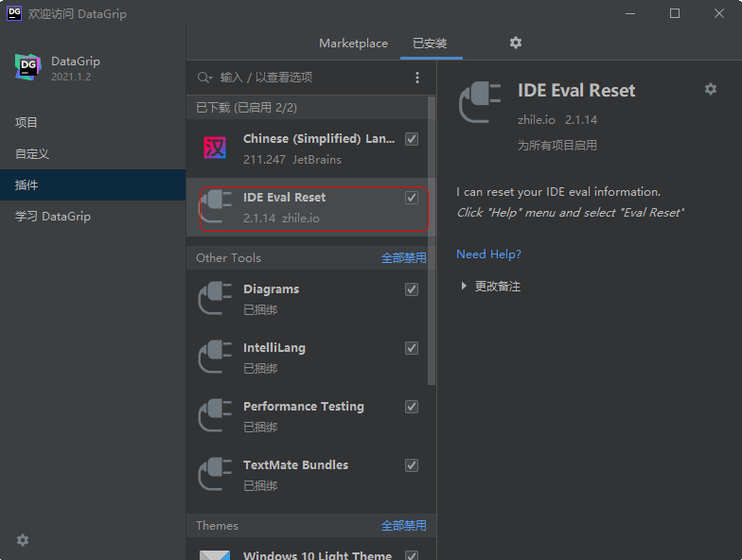Open the bottom-left options gear
The image size is (742, 560).
[23, 540]
